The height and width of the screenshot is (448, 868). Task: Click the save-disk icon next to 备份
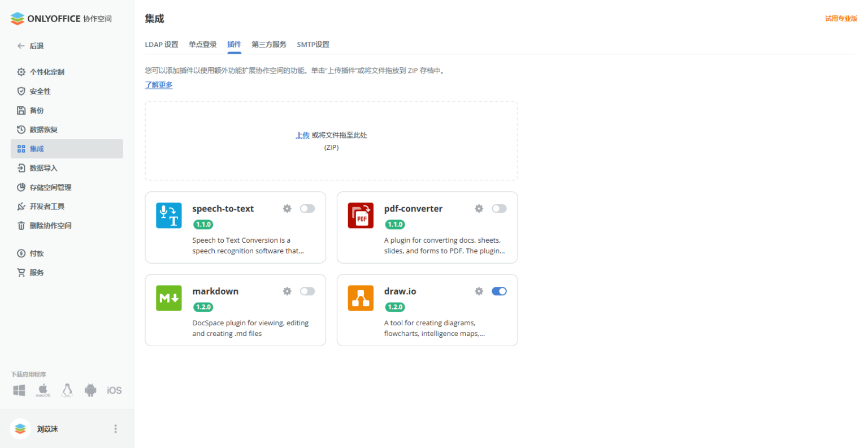coord(21,110)
